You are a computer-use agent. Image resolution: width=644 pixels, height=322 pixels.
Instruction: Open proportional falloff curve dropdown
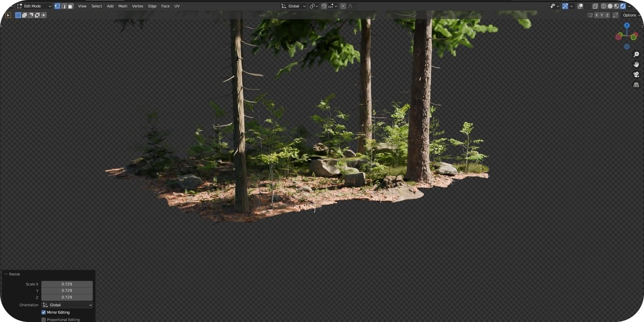(350, 6)
